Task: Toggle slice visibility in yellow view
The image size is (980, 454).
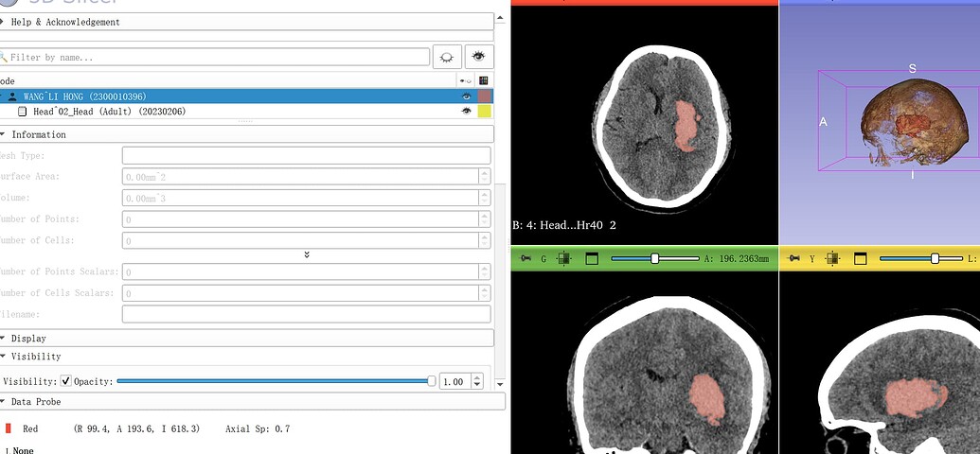Action: [x=832, y=258]
